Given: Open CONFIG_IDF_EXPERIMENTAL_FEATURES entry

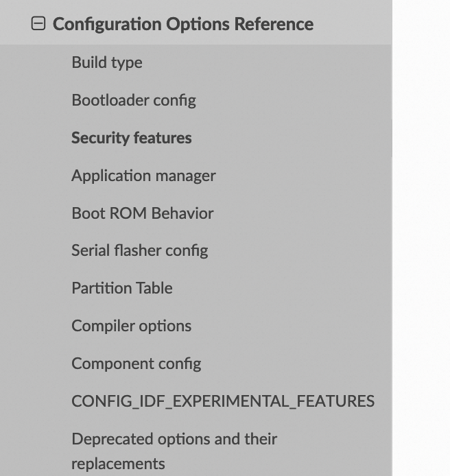Looking at the screenshot, I should click(222, 401).
